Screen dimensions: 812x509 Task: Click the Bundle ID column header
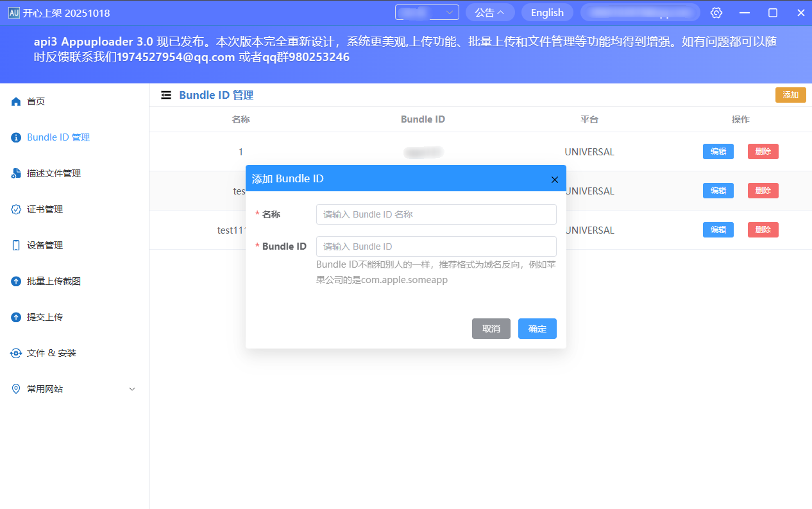tap(423, 119)
